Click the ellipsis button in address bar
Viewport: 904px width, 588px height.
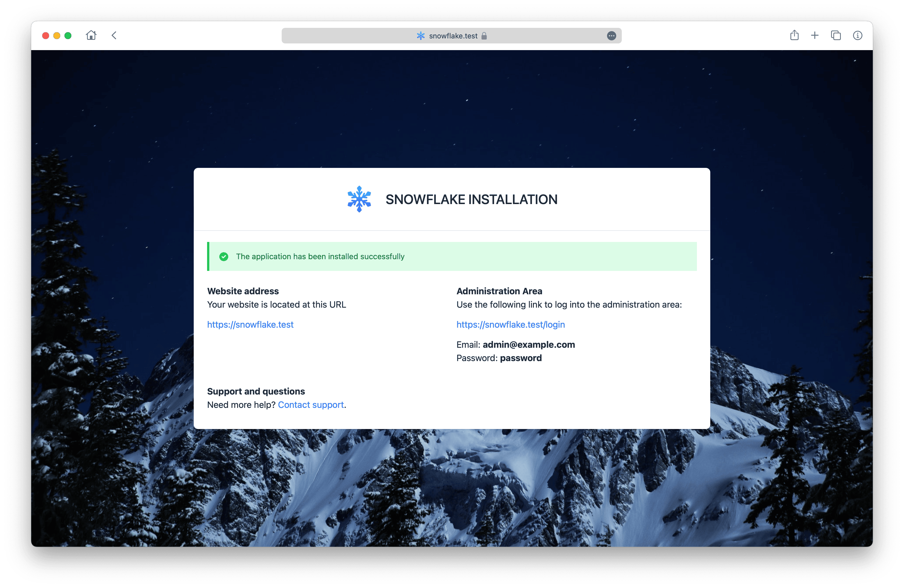[x=611, y=36]
